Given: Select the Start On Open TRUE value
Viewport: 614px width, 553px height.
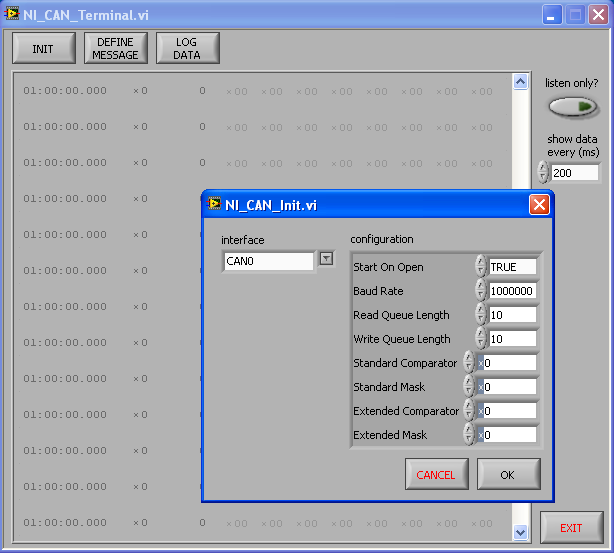Looking at the screenshot, I should click(x=513, y=267).
